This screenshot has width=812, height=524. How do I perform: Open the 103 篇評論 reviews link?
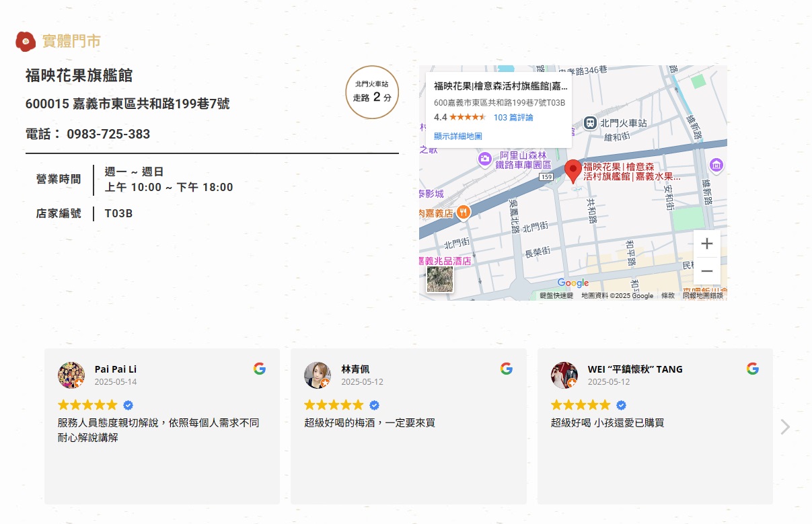(x=513, y=117)
